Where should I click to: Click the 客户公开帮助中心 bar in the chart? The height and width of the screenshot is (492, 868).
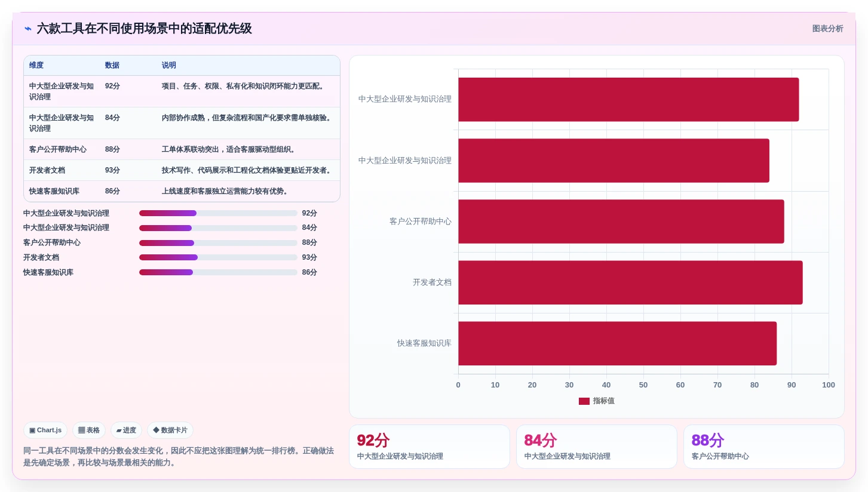[621, 222]
